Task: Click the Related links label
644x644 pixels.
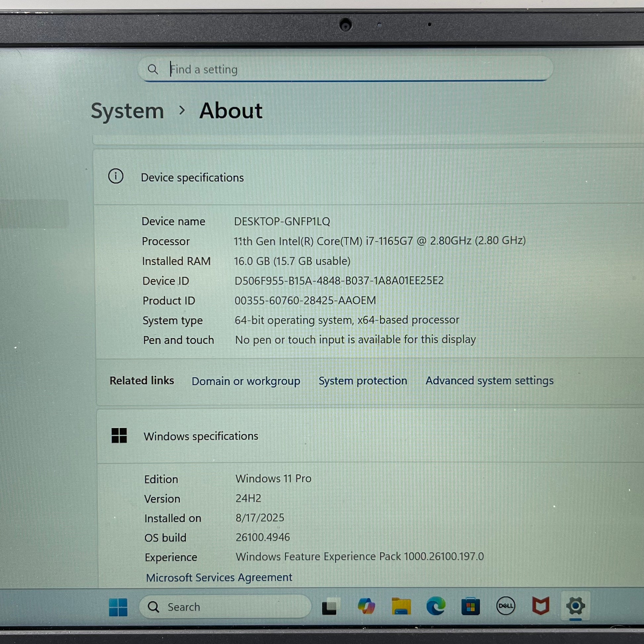Action: pos(142,381)
